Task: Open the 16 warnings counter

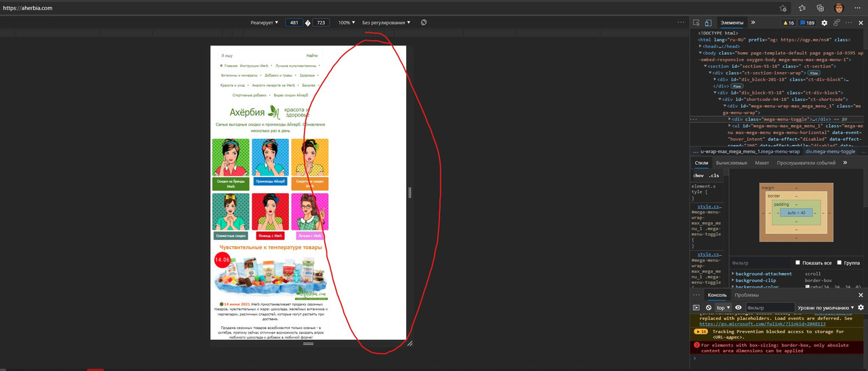Action: 789,22
